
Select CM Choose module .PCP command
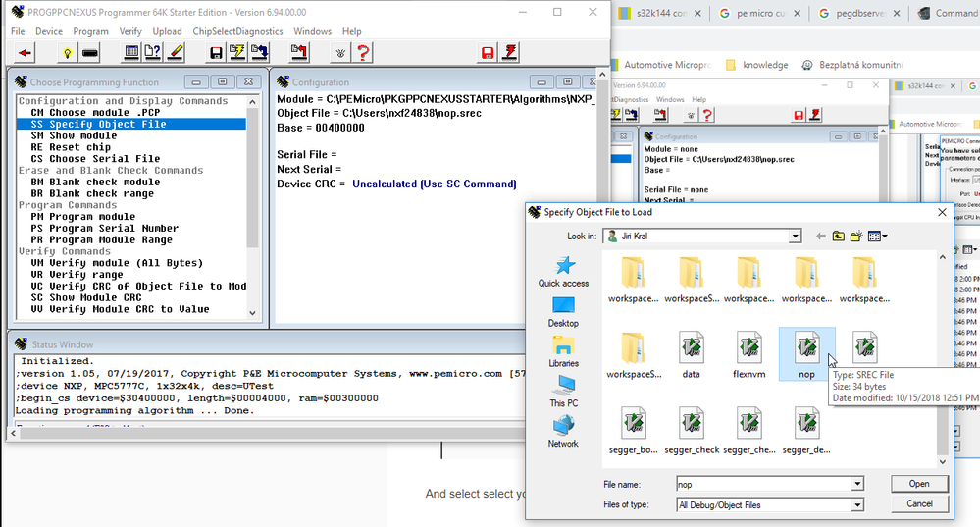131,113
